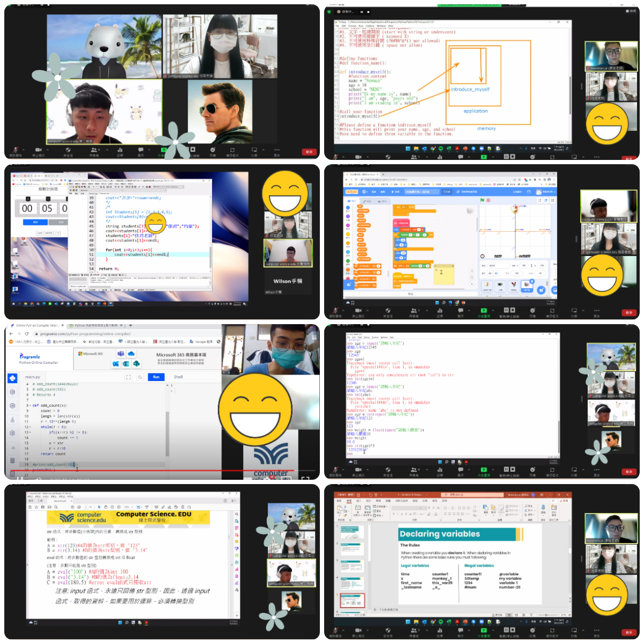This screenshot has width=644, height=644.
Task: Expand the chevron beside the participants button
Action: pyautogui.click(x=426, y=310)
